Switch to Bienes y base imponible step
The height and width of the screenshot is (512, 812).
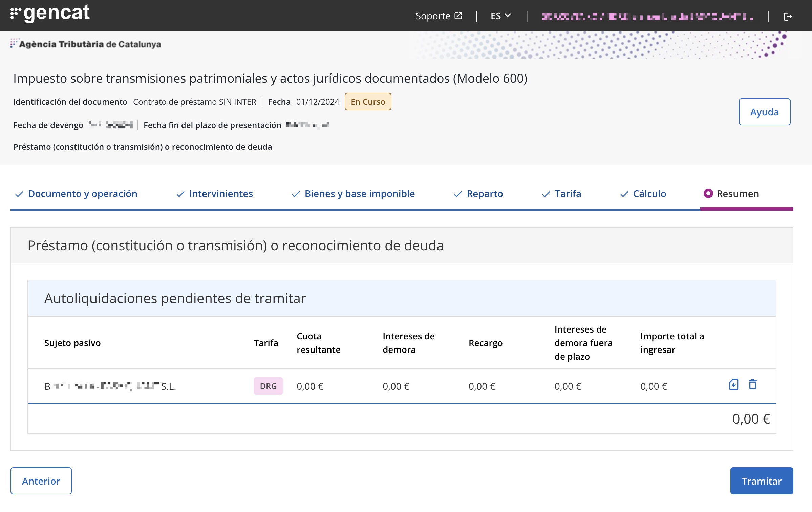(359, 194)
